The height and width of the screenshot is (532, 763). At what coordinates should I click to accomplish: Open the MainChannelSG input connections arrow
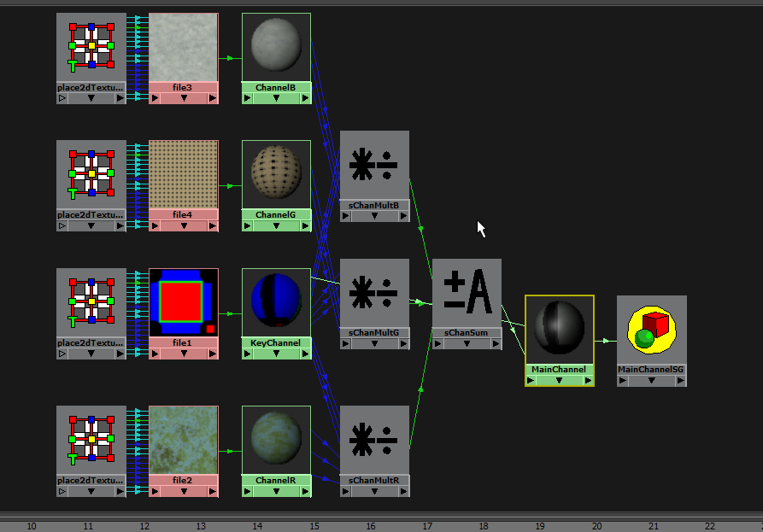coord(624,381)
